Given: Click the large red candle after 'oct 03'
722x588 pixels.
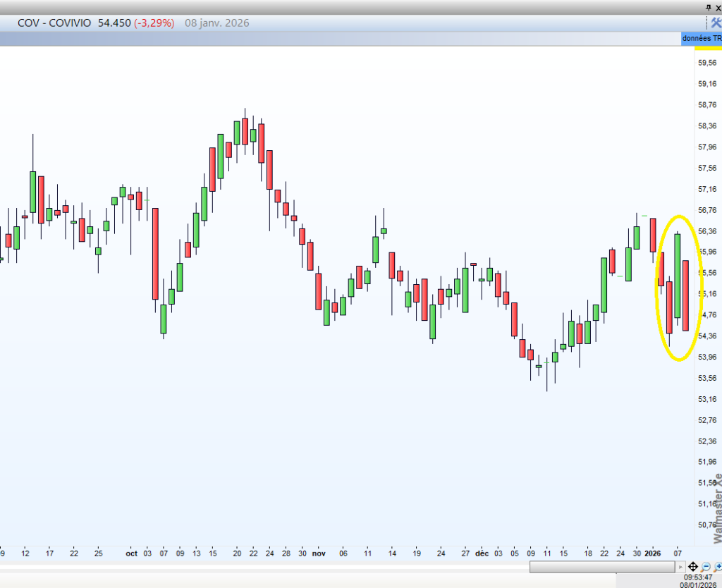Looking at the screenshot, I should click(155, 254).
